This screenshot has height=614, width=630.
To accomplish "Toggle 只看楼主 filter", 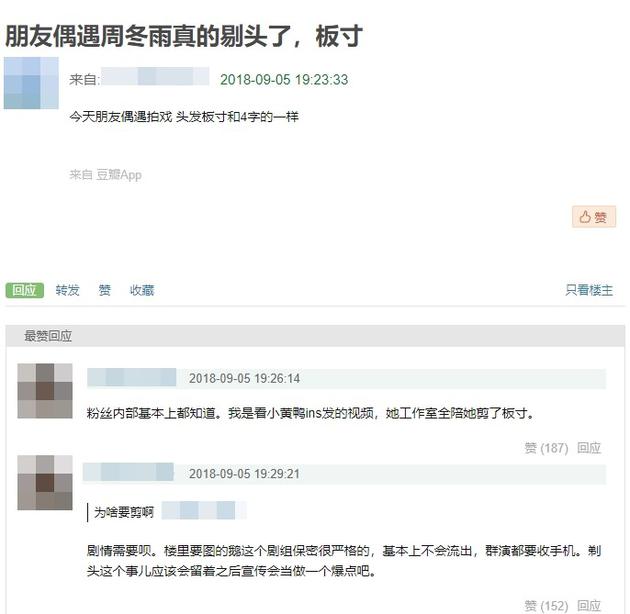I will pos(589,290).
